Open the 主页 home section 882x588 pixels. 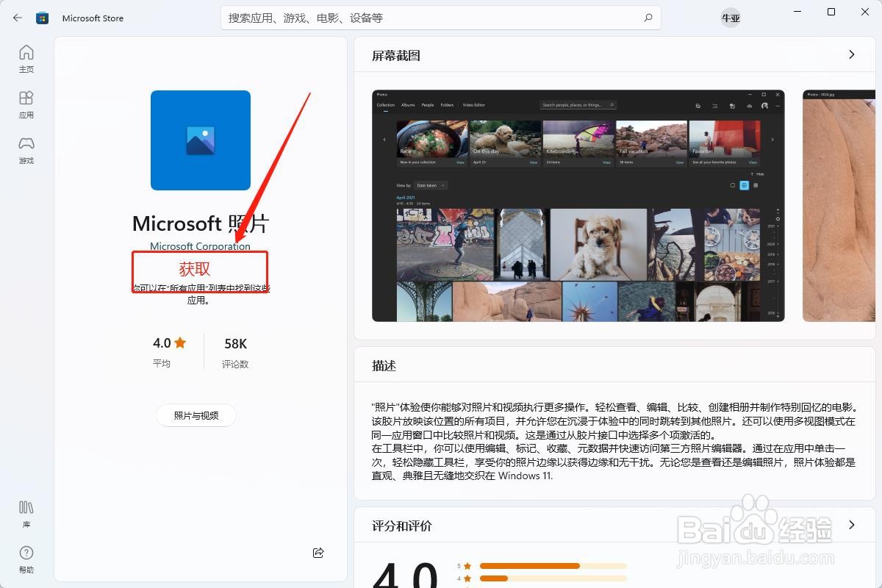pos(26,59)
